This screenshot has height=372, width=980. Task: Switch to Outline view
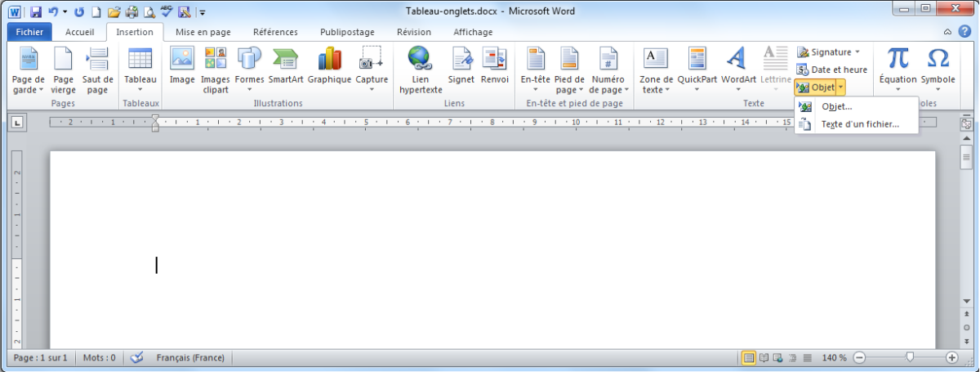[793, 358]
